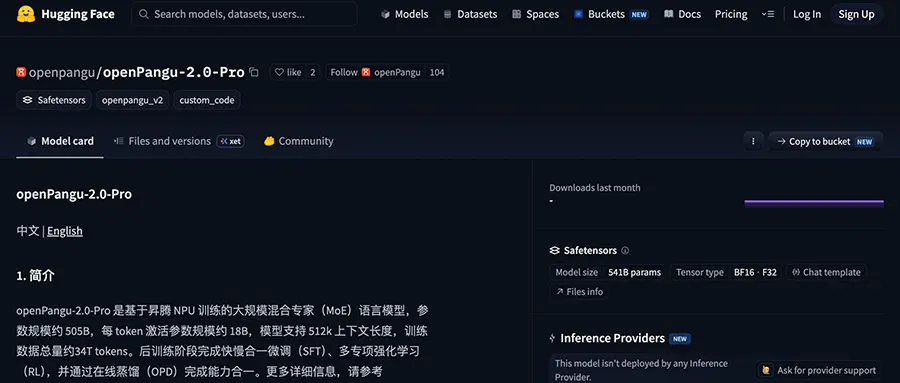
Task: Open the Files info link
Action: [579, 292]
